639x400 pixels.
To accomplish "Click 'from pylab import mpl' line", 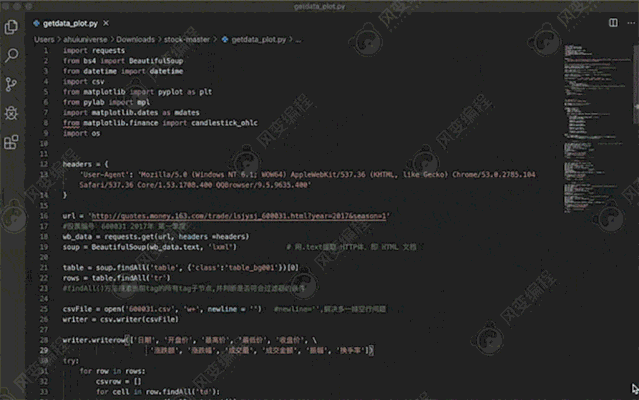I will 106,102.
